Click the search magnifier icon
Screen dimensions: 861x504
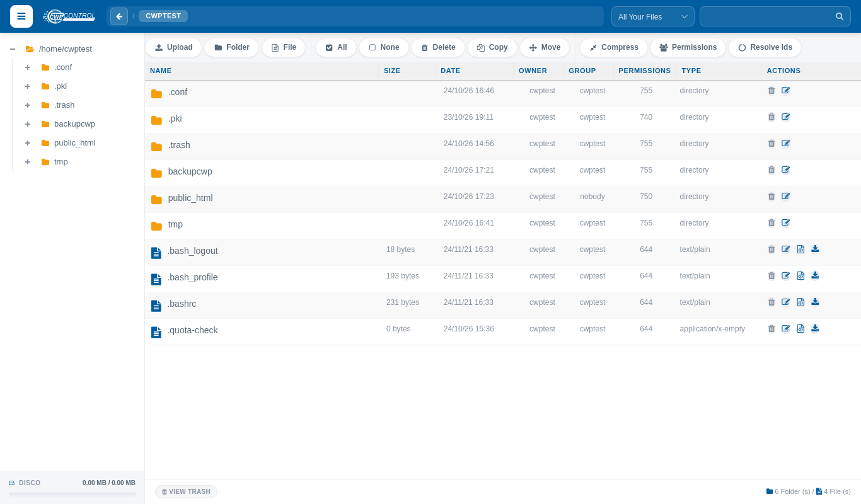(x=840, y=16)
